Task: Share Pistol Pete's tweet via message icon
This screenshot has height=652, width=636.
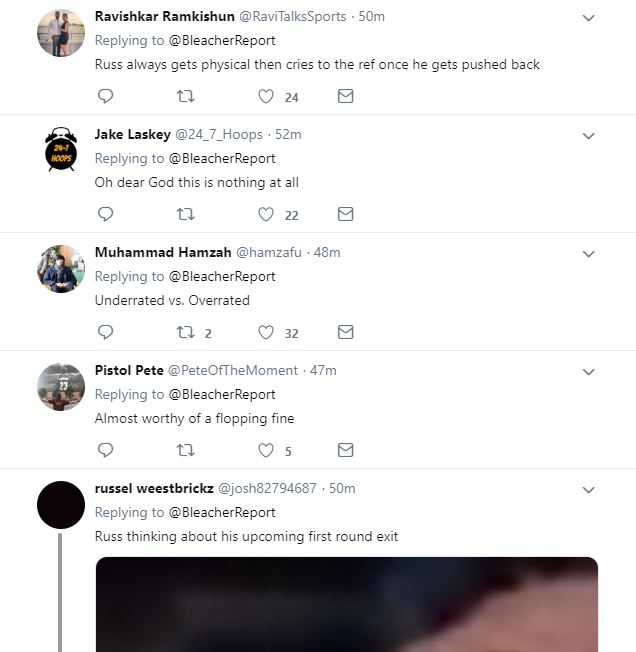Action: point(345,450)
